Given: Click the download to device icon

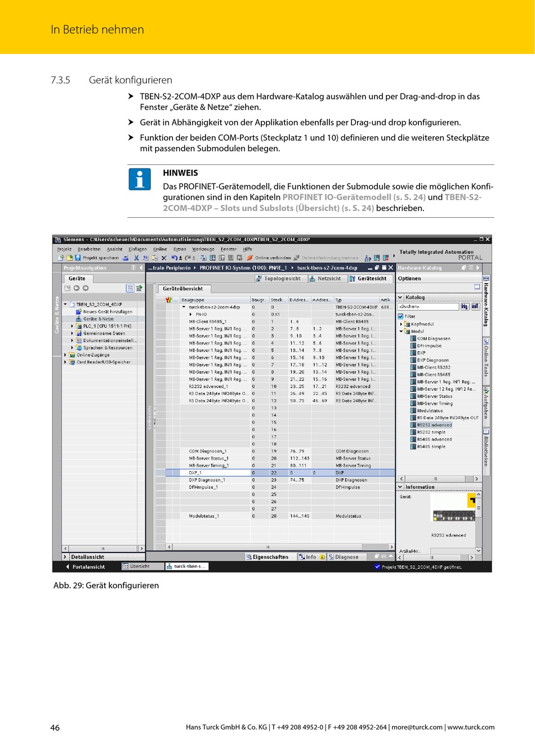Looking at the screenshot, I should (x=212, y=258).
